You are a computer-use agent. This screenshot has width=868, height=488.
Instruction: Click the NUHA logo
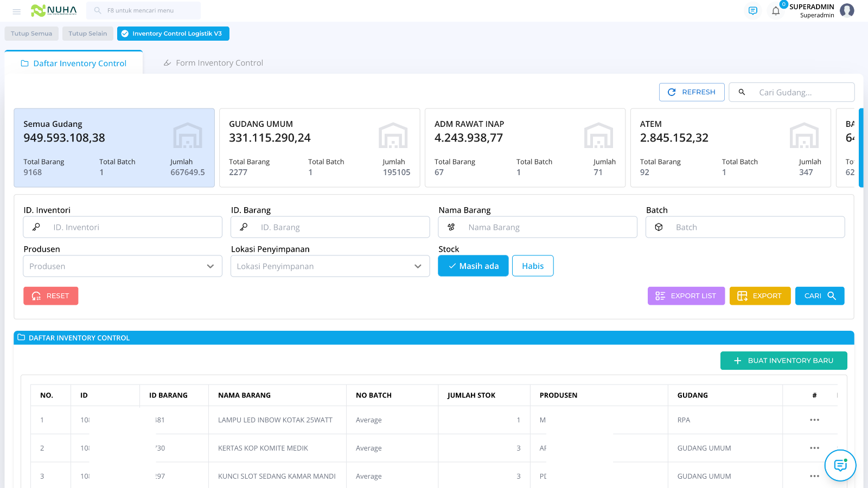54,10
